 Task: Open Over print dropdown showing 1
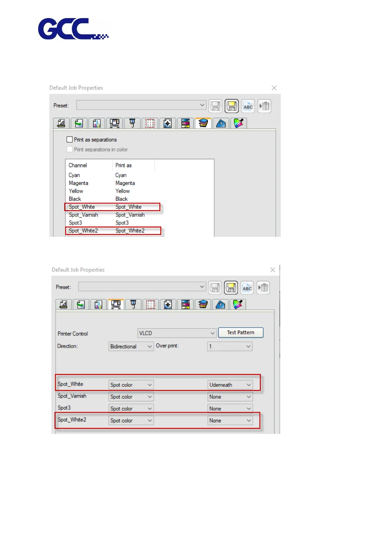point(230,346)
